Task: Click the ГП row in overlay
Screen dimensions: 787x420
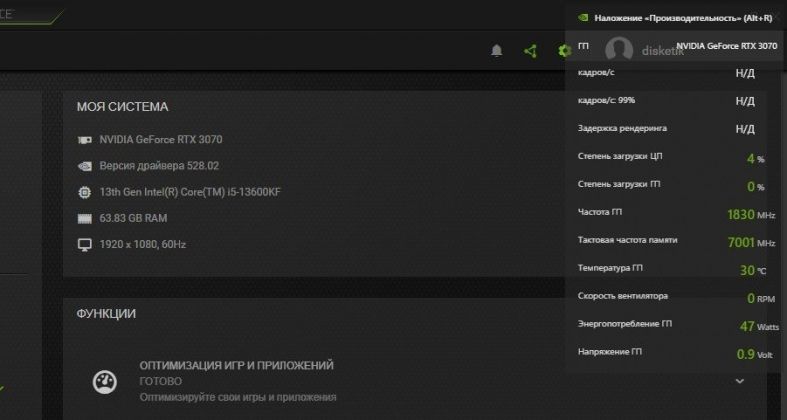Action: click(x=674, y=46)
